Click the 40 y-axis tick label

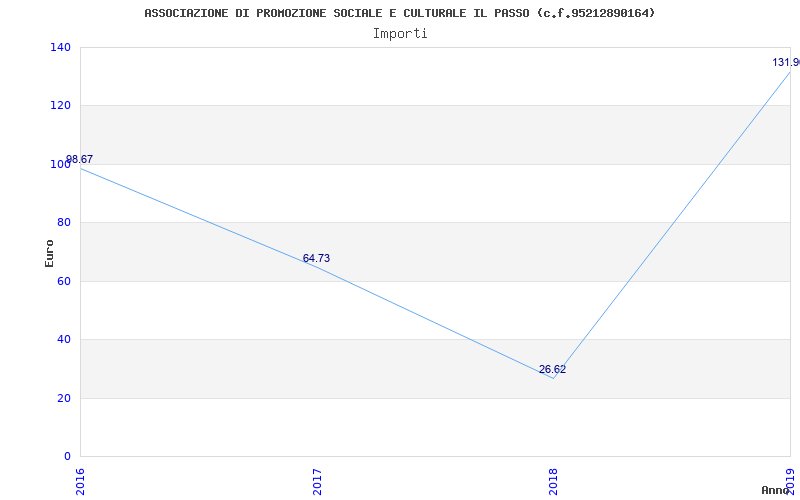(64, 339)
